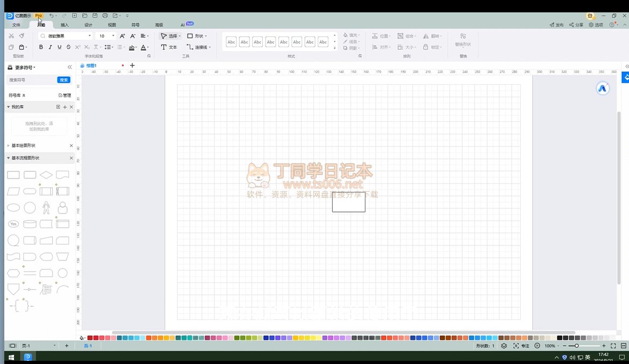The width and height of the screenshot is (629, 364).
Task: Switch to the 插入 ribbon tab
Action: pyautogui.click(x=65, y=25)
